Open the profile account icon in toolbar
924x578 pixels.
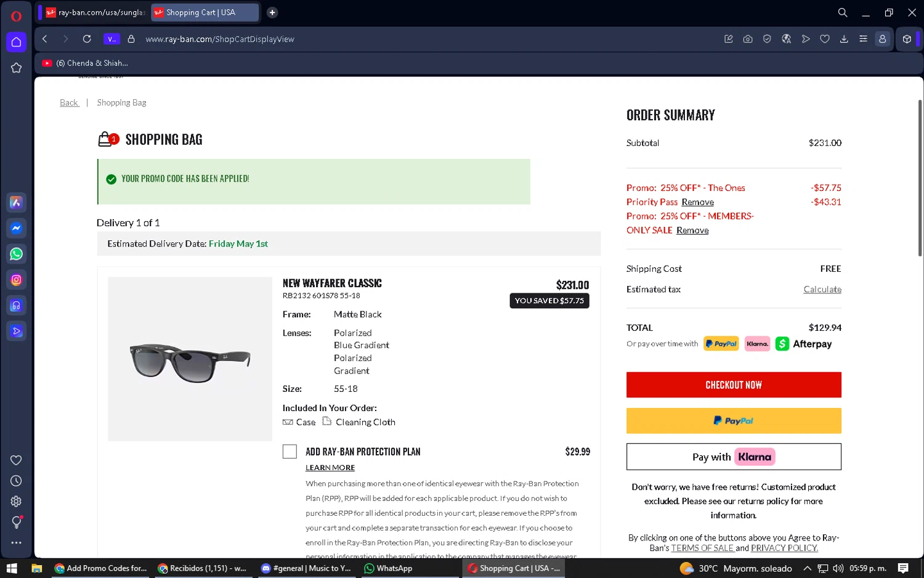(883, 39)
